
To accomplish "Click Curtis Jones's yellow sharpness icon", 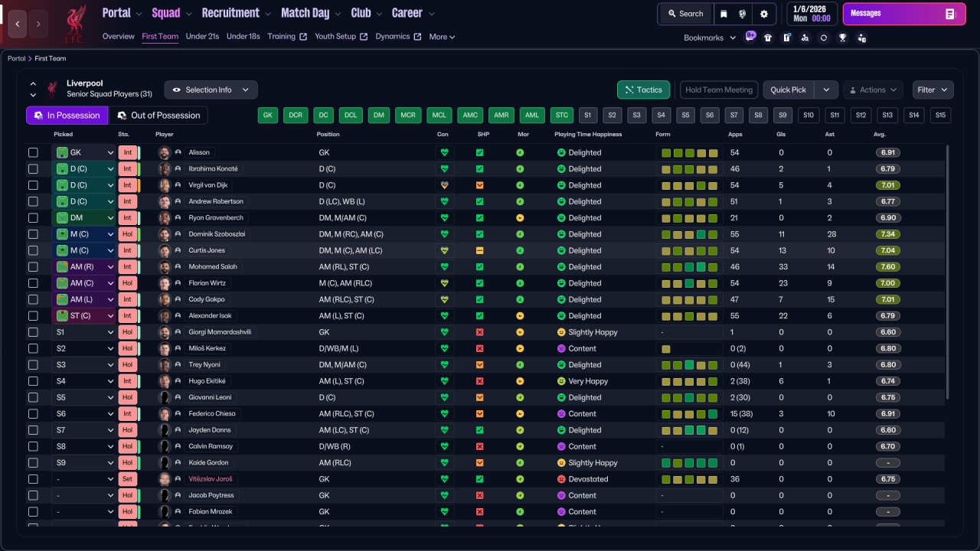I will [480, 250].
